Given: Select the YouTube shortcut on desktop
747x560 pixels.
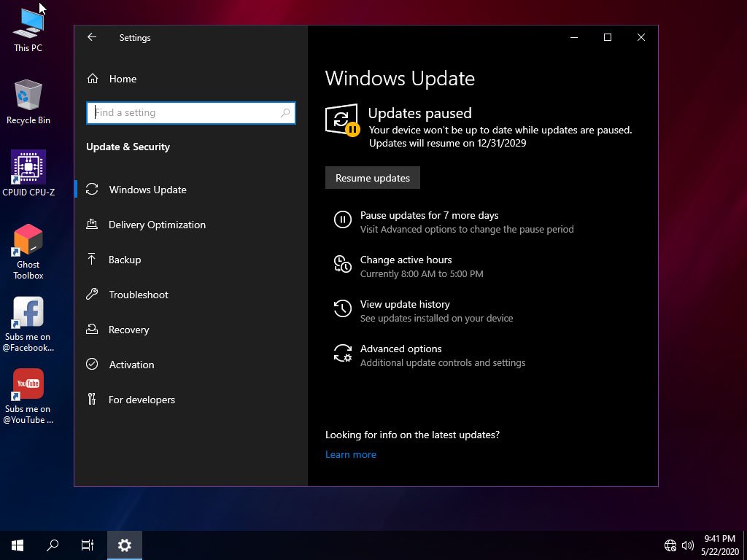Looking at the screenshot, I should 28,396.
